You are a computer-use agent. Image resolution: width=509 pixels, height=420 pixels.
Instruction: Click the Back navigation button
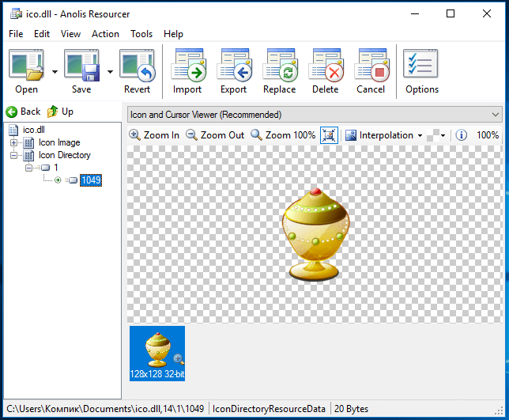(23, 112)
